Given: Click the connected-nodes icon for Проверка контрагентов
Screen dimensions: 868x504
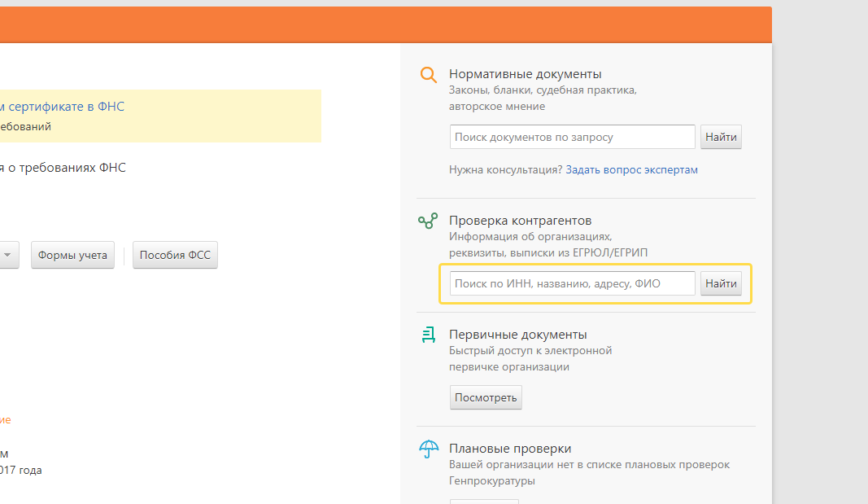Looking at the screenshot, I should pos(428,221).
